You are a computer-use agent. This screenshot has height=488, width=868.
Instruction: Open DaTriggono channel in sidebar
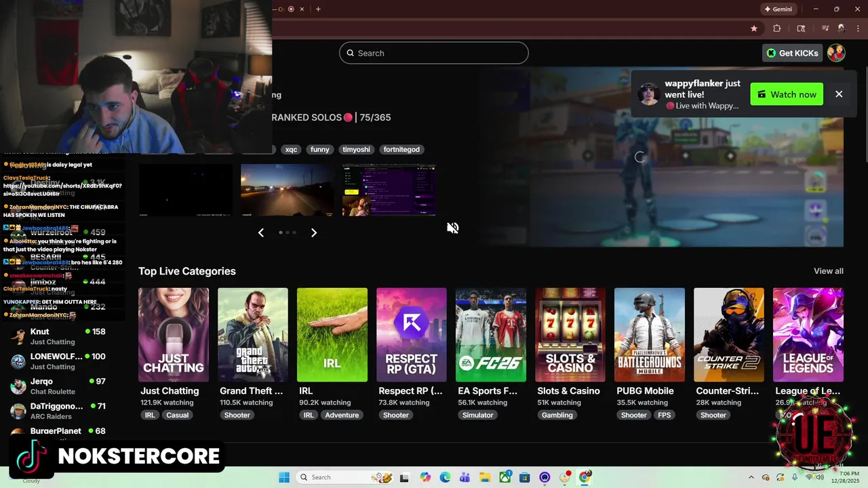(62, 411)
